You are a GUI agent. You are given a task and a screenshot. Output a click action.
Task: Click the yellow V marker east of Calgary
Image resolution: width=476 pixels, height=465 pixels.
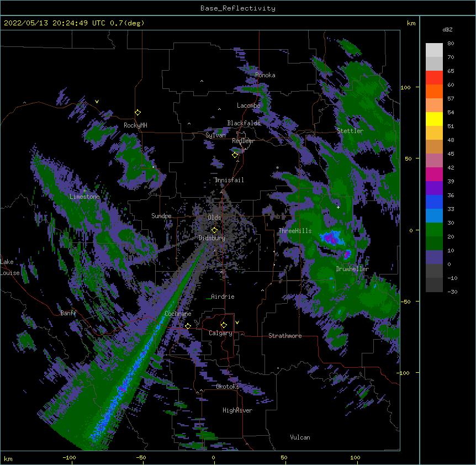(x=237, y=323)
